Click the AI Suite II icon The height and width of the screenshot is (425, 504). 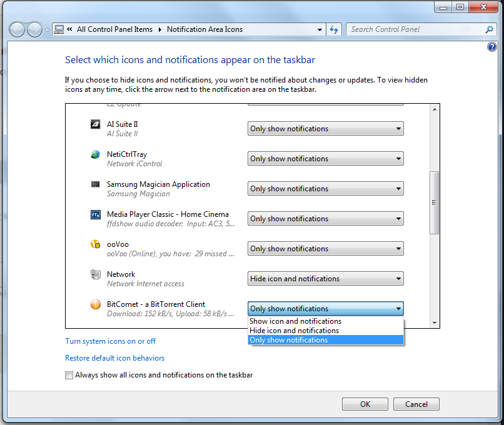pos(96,124)
